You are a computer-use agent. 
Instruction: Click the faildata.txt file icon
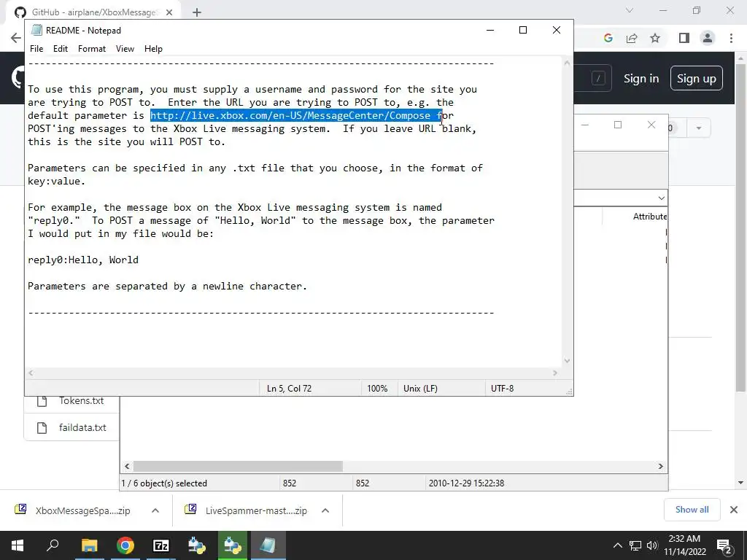click(x=42, y=427)
